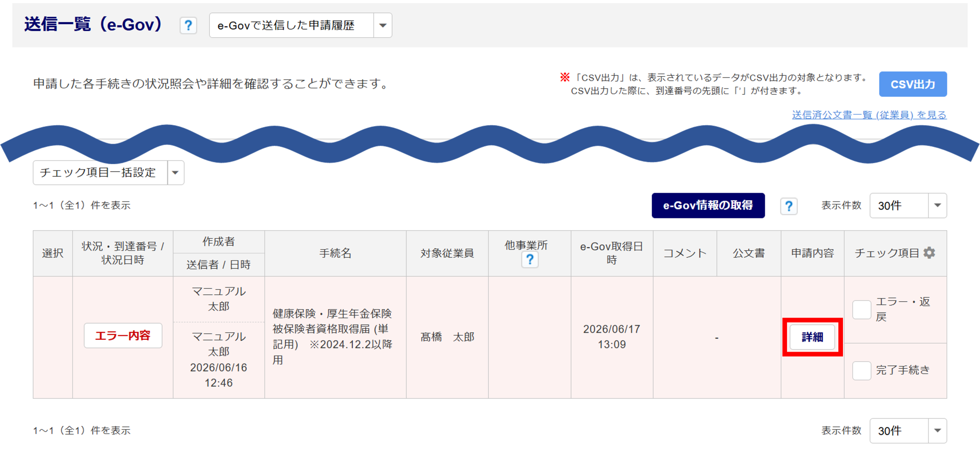Open the e-Govで送信した申請履歴 dropdown
This screenshot has height=465, width=980.
pyautogui.click(x=300, y=26)
